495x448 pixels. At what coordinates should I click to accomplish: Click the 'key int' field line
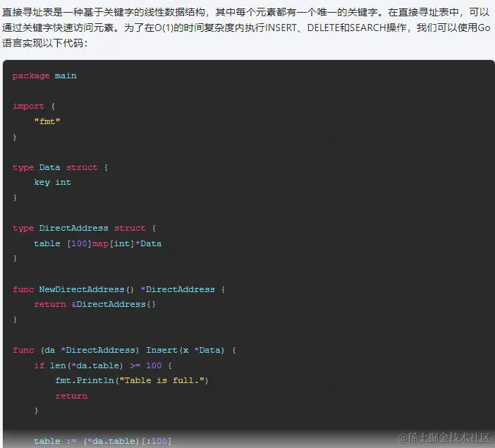[x=52, y=182]
